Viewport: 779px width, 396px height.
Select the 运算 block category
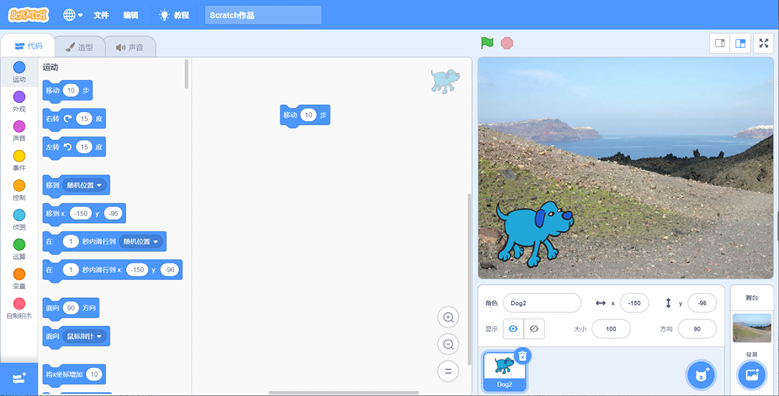coord(19,249)
